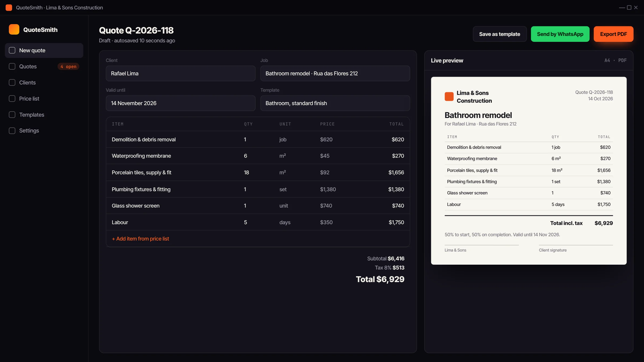The width and height of the screenshot is (644, 362).
Task: Click Send by WhatsApp button
Action: [560, 34]
